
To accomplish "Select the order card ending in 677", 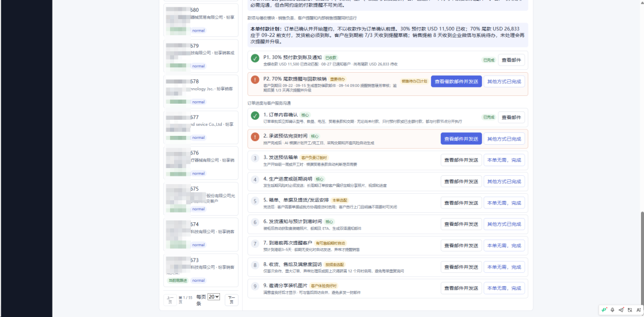I will click(201, 128).
